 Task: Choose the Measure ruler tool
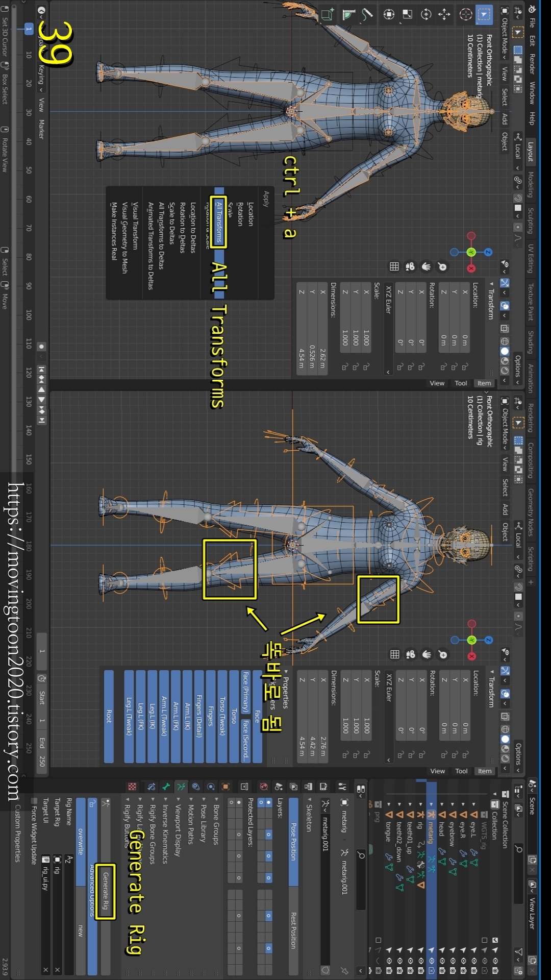coord(349,15)
